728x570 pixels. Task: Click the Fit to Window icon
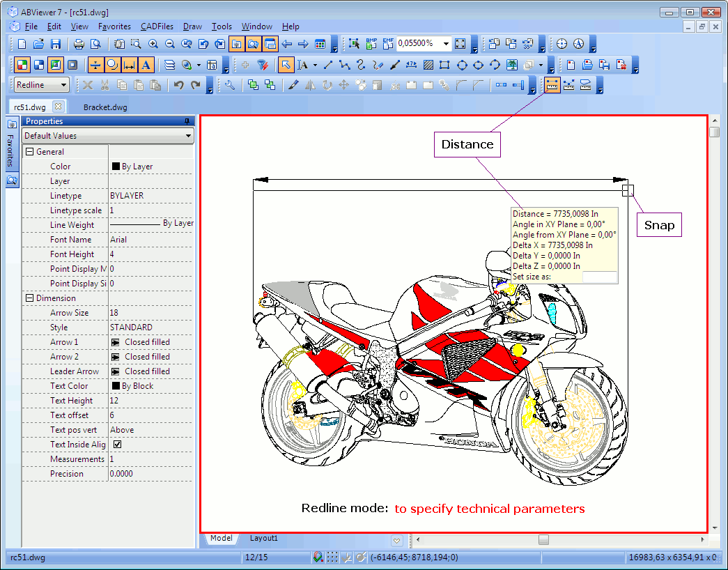(460, 44)
